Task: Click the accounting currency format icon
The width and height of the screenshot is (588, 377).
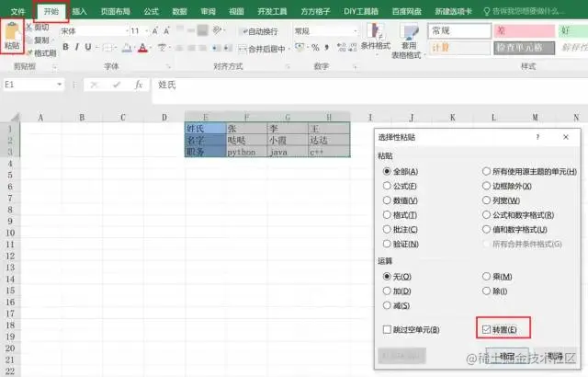Action: pos(300,47)
